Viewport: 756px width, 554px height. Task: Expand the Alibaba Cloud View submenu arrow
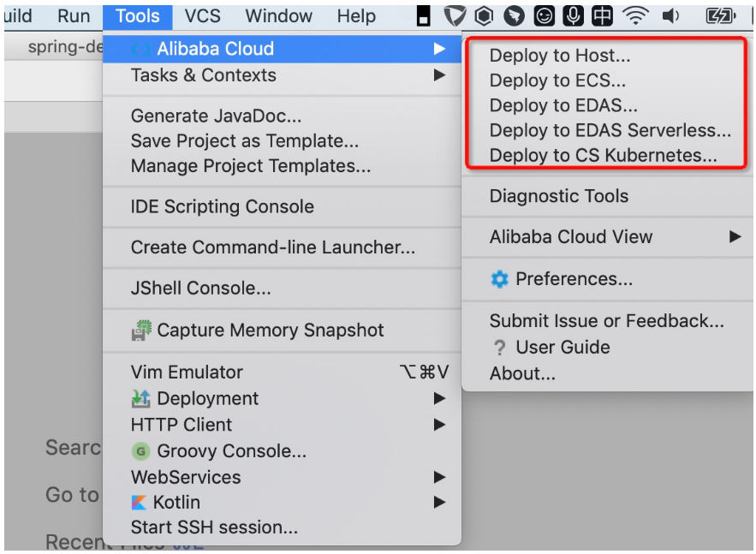coord(735,237)
